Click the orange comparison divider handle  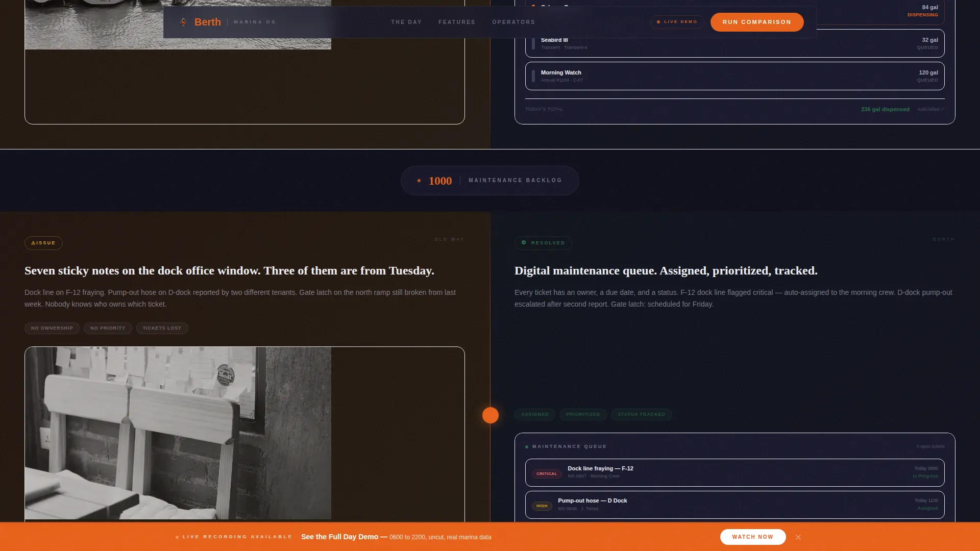point(491,415)
